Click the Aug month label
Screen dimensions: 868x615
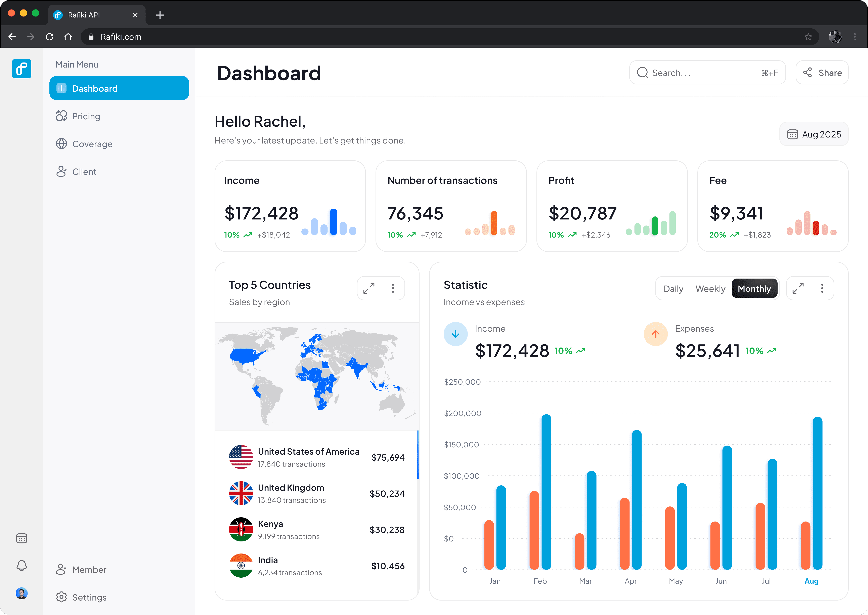pyautogui.click(x=811, y=581)
